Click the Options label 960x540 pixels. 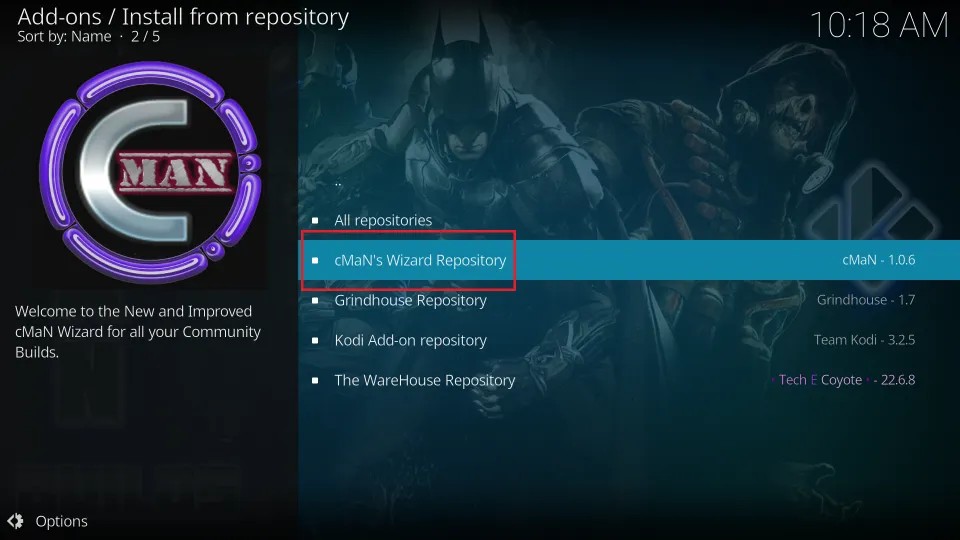pos(61,521)
